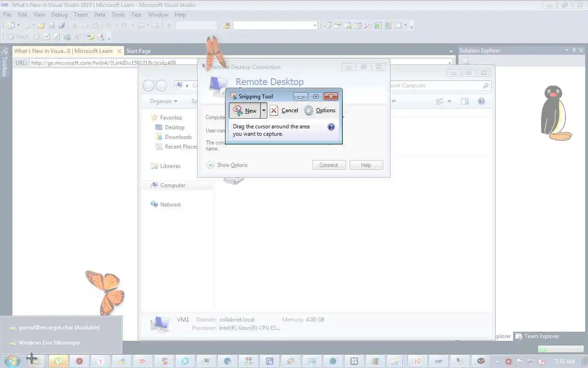Open the Tools menu
Screen dimensions: 588x368
pos(119,15)
